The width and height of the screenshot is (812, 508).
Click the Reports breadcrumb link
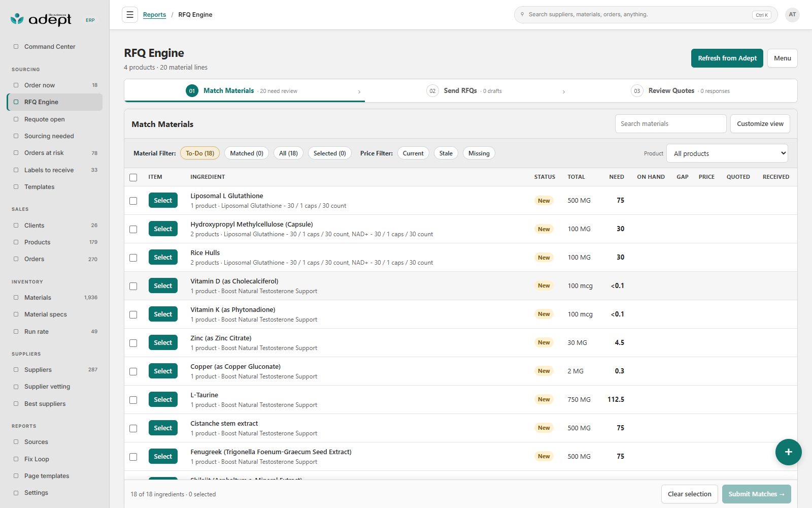[x=154, y=15]
